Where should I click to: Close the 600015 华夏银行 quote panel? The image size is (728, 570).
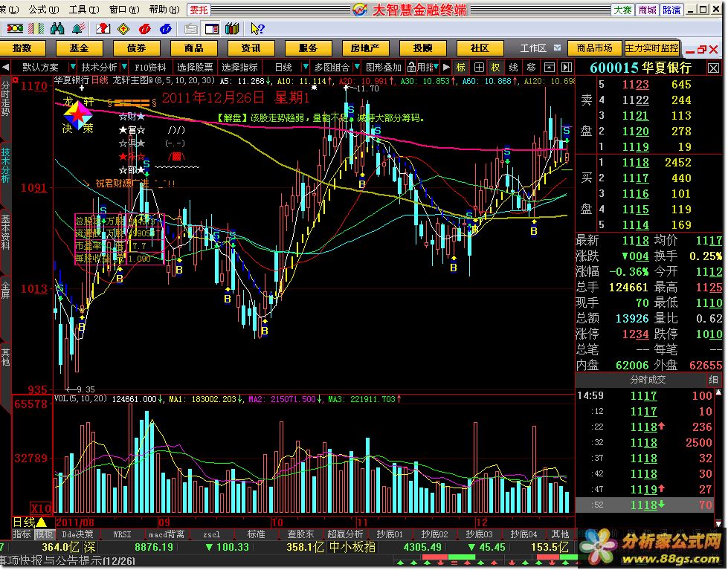[x=714, y=68]
